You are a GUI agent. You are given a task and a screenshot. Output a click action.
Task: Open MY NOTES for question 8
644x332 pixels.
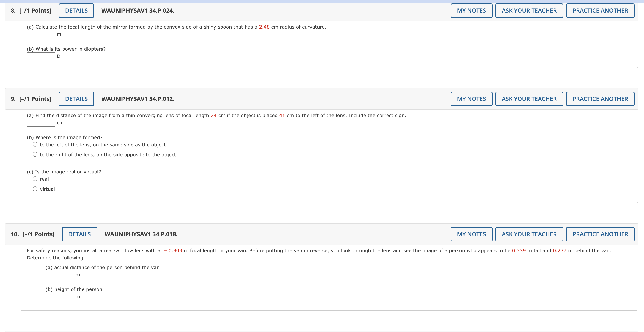point(471,11)
